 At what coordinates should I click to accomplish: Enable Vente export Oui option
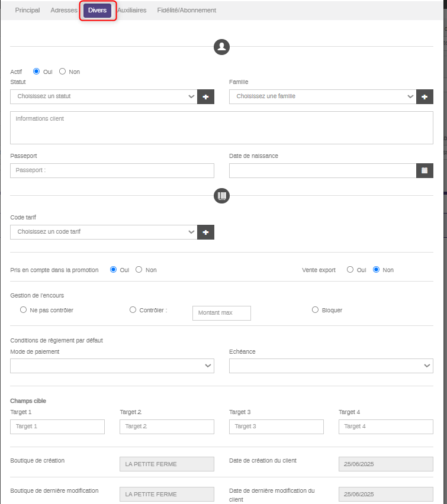(350, 270)
